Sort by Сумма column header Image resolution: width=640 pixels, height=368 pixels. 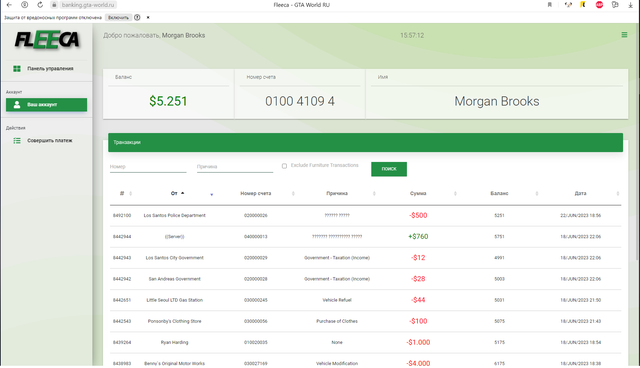tap(418, 193)
